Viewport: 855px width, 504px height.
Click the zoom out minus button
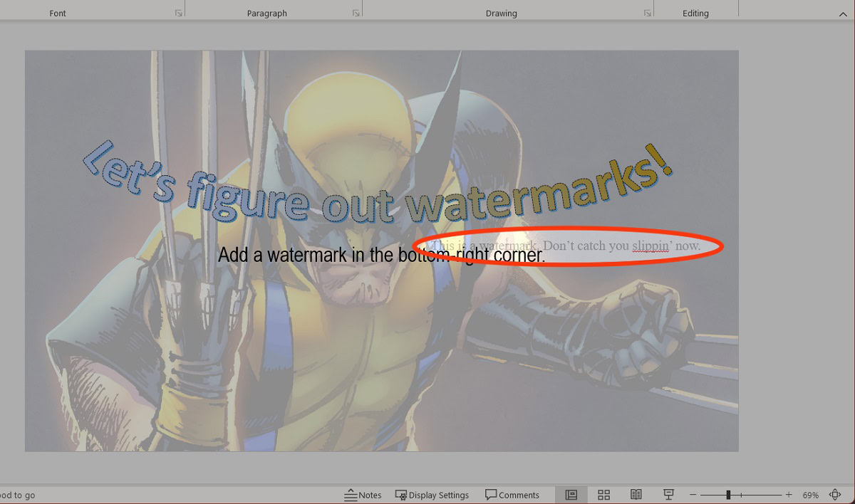[x=693, y=495]
